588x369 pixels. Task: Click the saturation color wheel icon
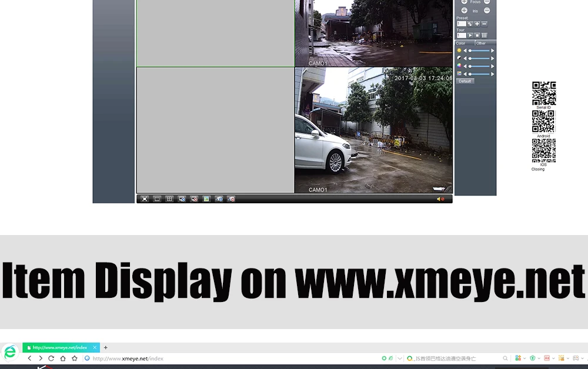pyautogui.click(x=459, y=66)
